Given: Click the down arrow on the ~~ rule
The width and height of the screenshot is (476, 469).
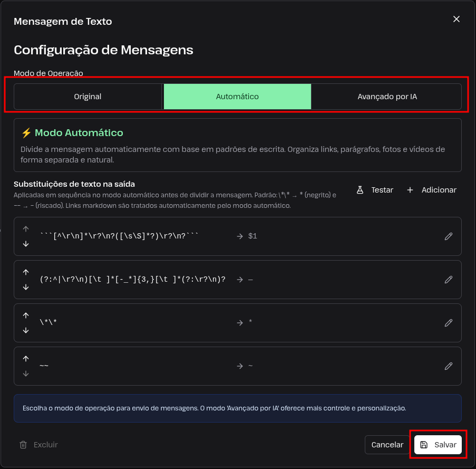Looking at the screenshot, I should pos(26,374).
